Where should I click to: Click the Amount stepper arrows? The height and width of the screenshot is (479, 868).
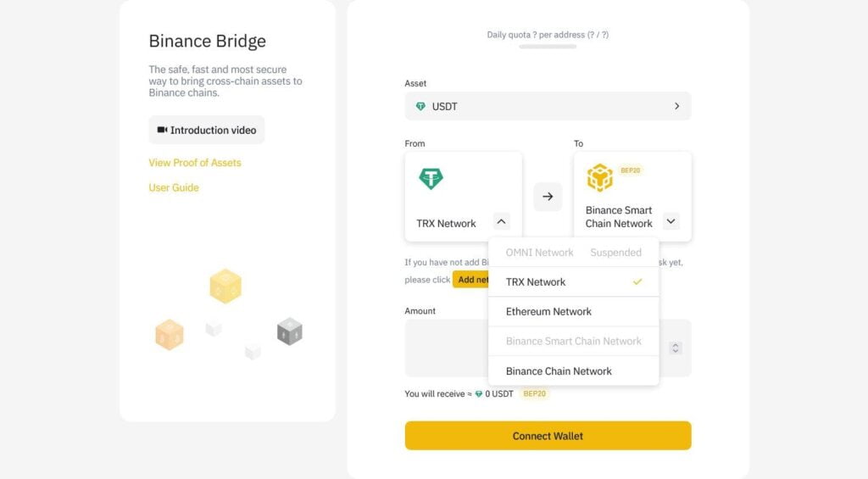[676, 348]
